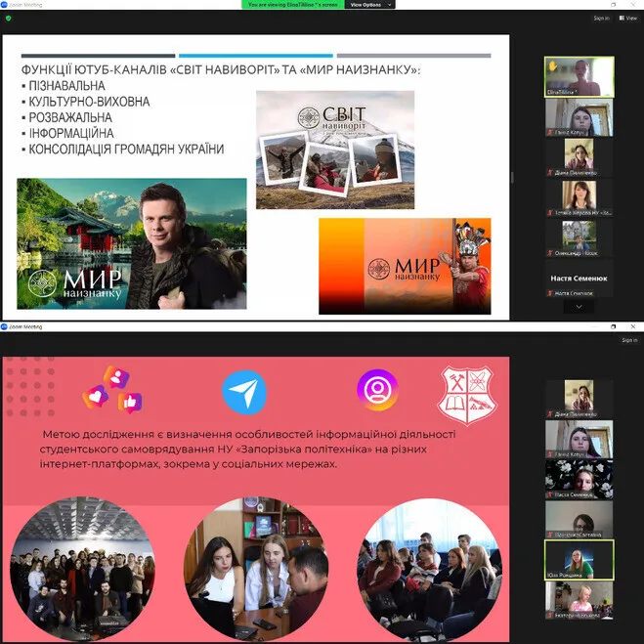This screenshot has height=644, width=644.
Task: Restore down the bottom Zoom Meeting window
Action: (x=613, y=326)
